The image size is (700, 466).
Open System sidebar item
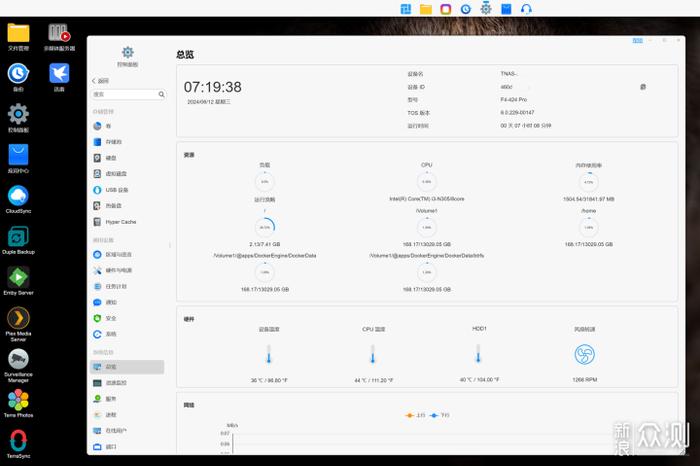[128, 334]
